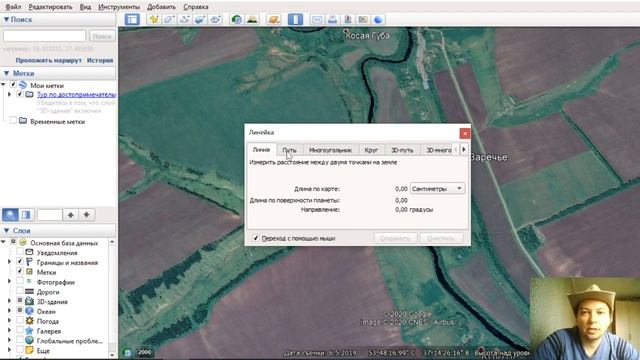
Task: Click the Погода sun icon
Action: point(29,321)
